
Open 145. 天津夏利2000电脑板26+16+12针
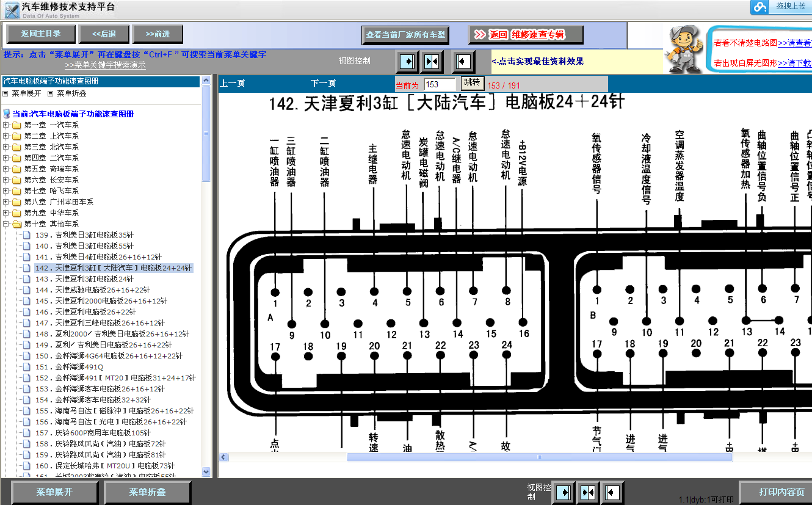pos(101,301)
